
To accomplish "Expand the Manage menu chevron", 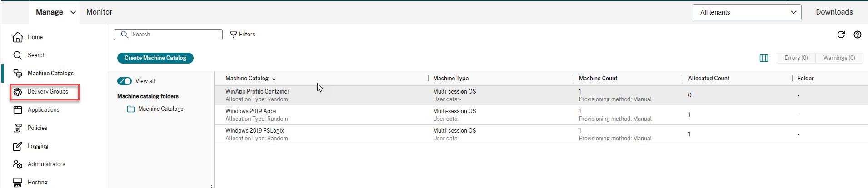I will [73, 12].
